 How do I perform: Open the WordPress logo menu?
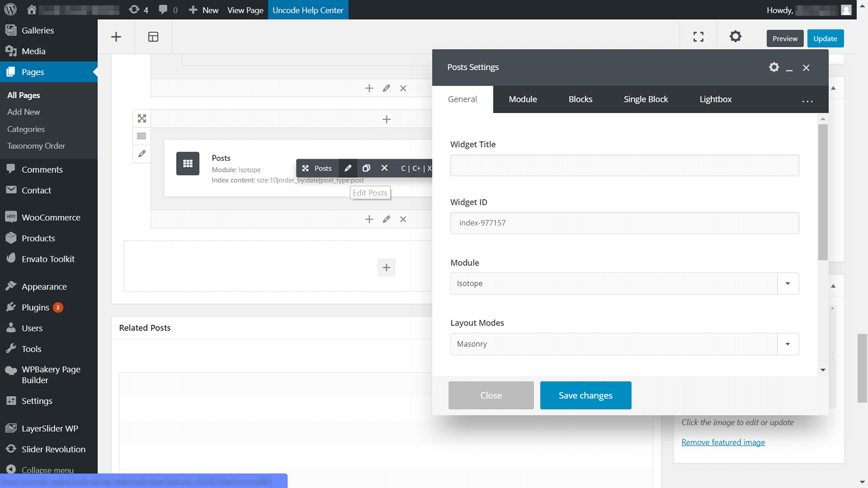point(10,10)
